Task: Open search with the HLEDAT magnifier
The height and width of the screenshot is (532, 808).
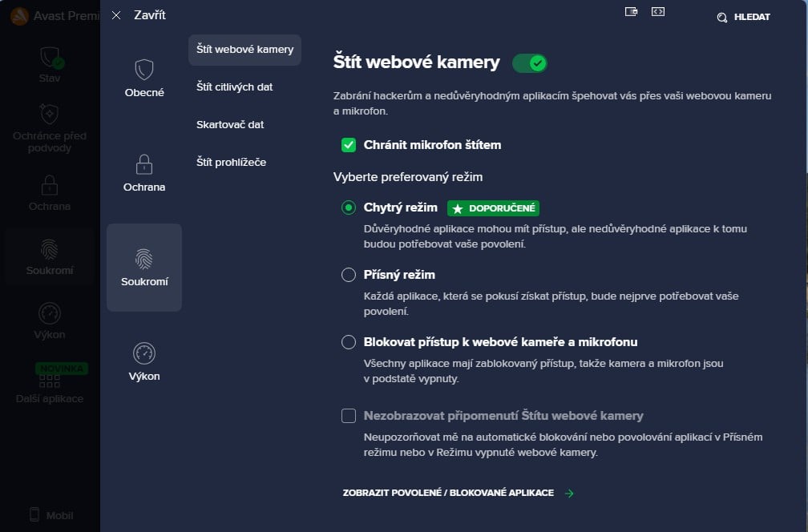Action: click(741, 17)
